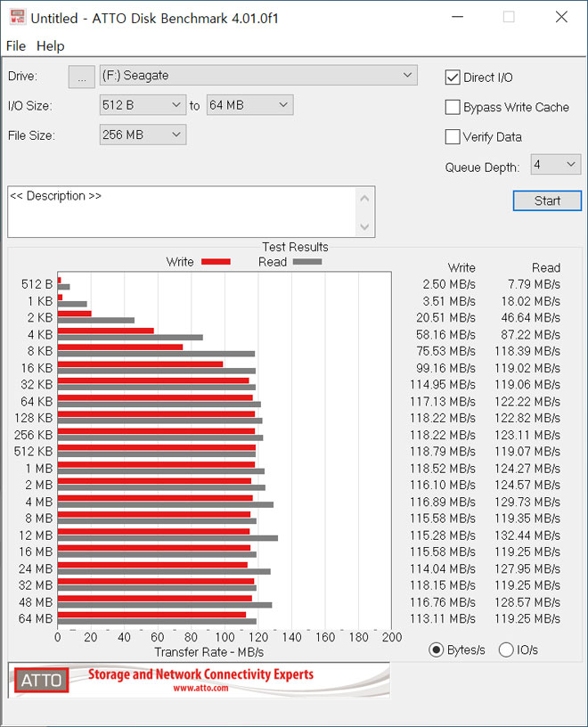Click the write value 99.16 MB/s
The width and height of the screenshot is (588, 727).
445,368
